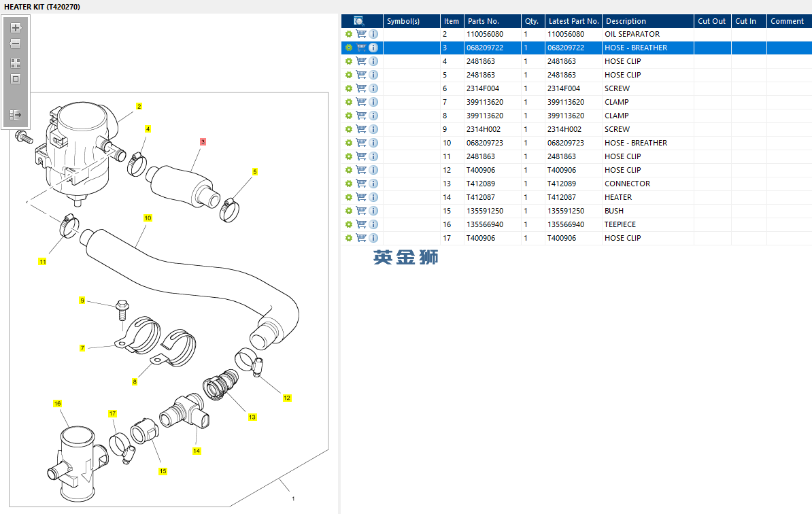Open info icon for item 10 hose

[x=373, y=143]
